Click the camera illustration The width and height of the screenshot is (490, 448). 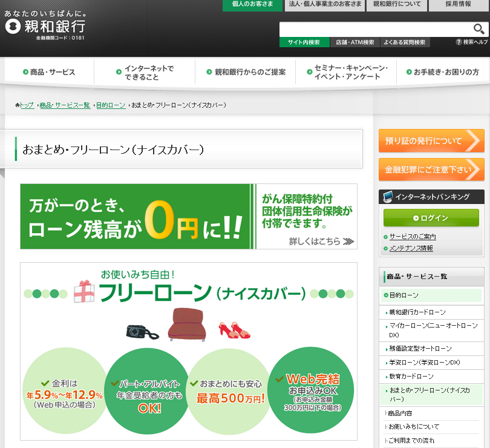pos(142,332)
